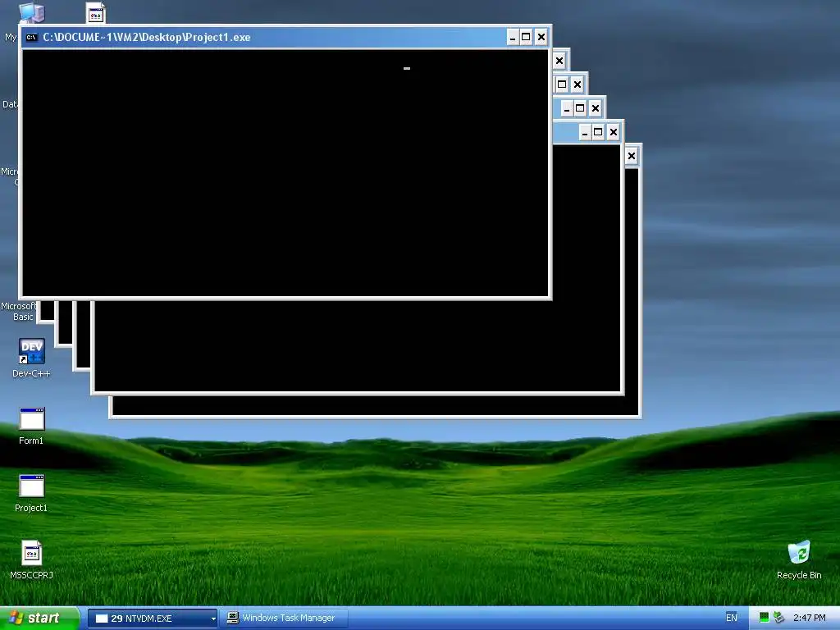This screenshot has height=630, width=840.
Task: Maximize the fifth stacked console window
Action: (598, 132)
